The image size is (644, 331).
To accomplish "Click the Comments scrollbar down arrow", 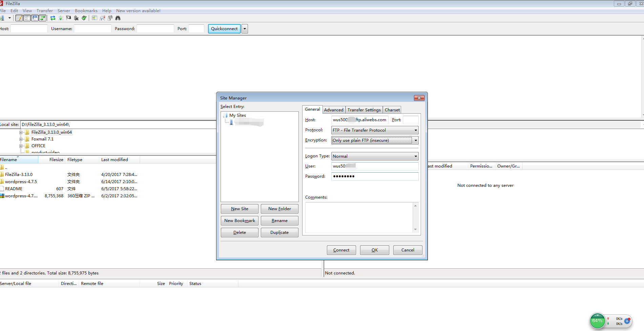I will (415, 229).
